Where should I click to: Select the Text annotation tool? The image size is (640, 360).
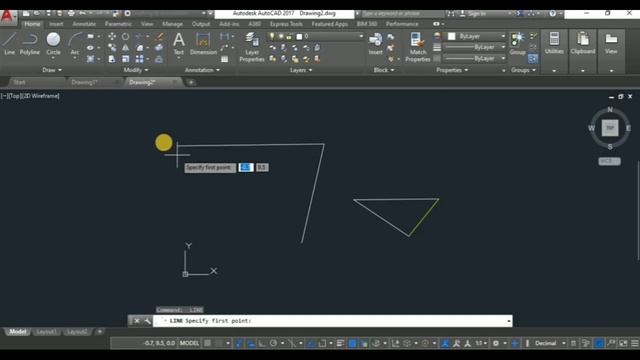coord(178,44)
